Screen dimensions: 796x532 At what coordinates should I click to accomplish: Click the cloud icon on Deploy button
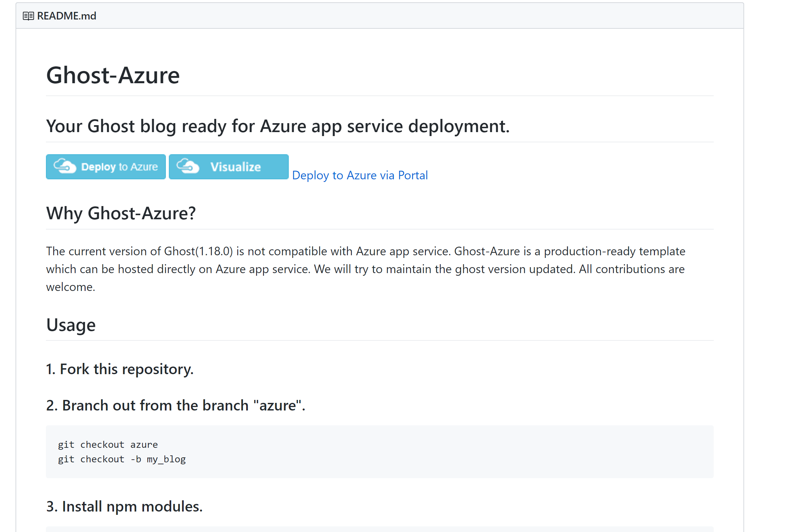65,166
